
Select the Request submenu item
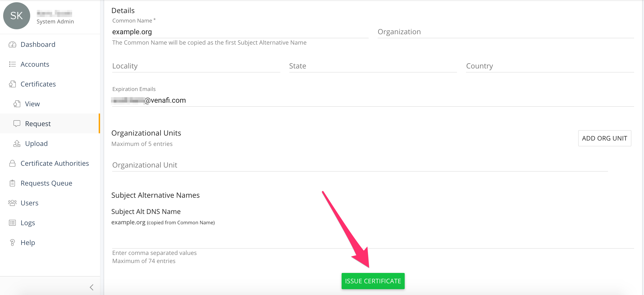click(x=50, y=124)
